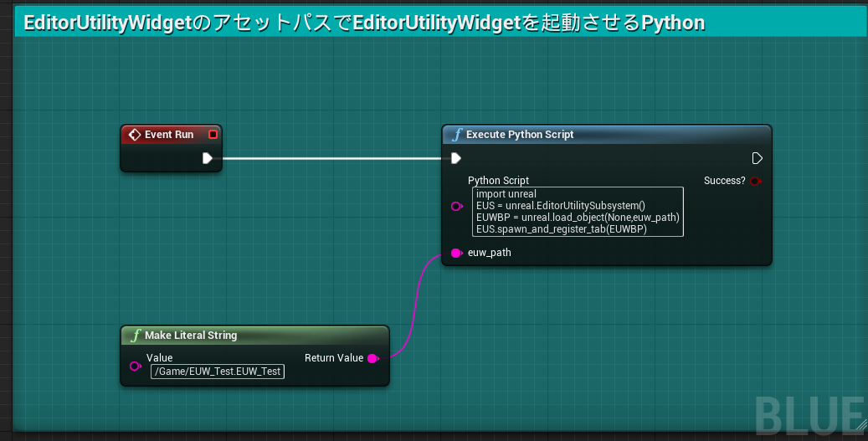Click the euw_path pin label

490,253
